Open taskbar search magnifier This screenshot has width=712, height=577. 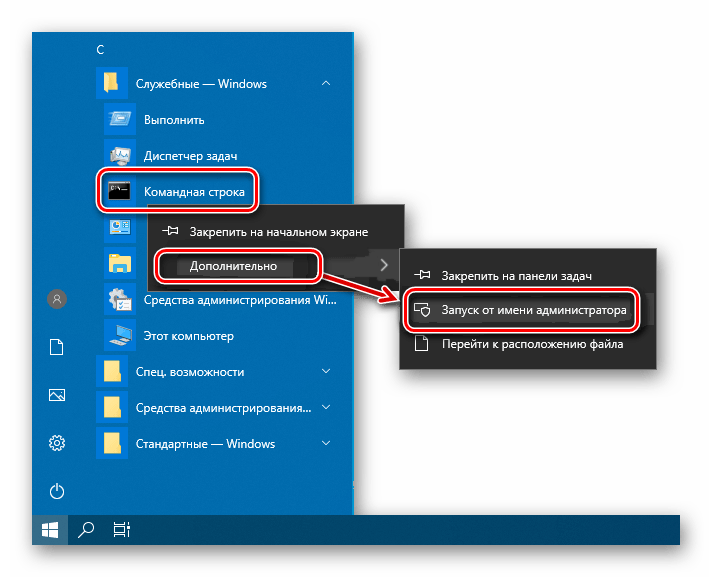tap(86, 529)
